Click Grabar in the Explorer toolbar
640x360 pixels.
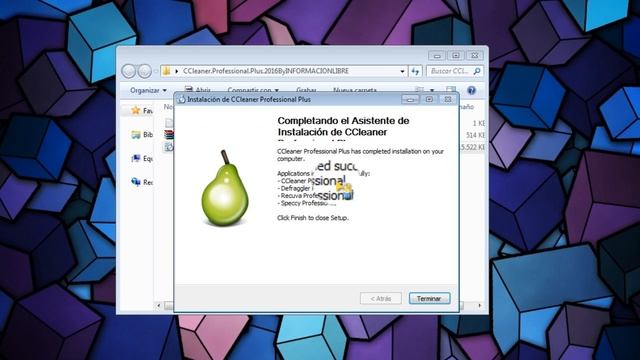pos(306,90)
